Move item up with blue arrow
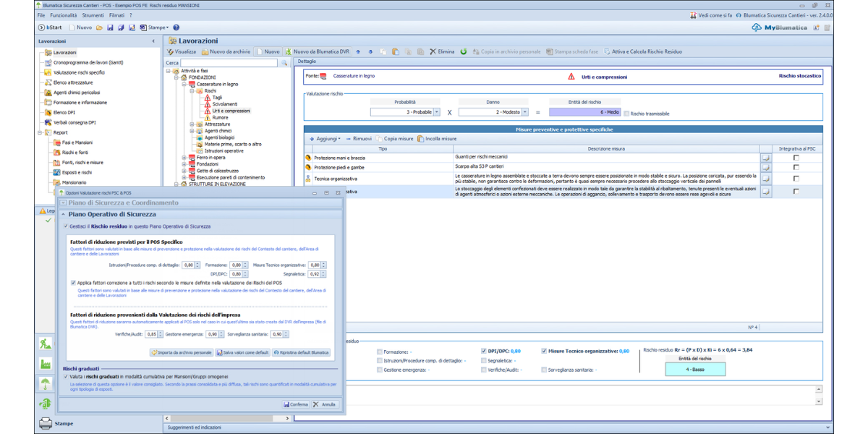 pyautogui.click(x=359, y=52)
